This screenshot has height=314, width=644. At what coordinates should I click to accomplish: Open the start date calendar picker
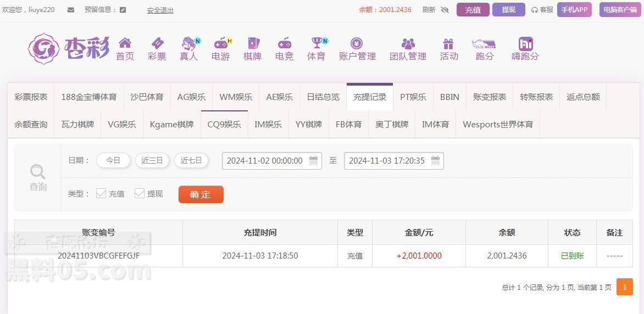click(x=313, y=160)
